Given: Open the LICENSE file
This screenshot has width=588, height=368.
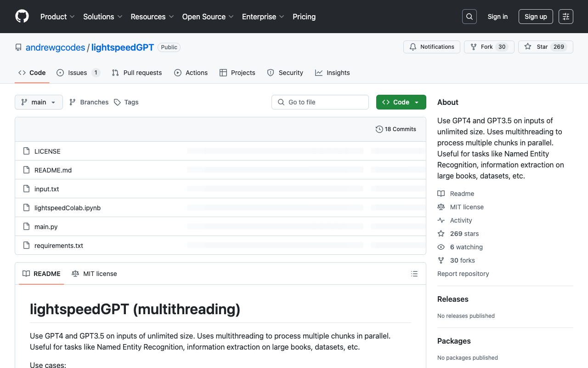Looking at the screenshot, I should click(47, 151).
